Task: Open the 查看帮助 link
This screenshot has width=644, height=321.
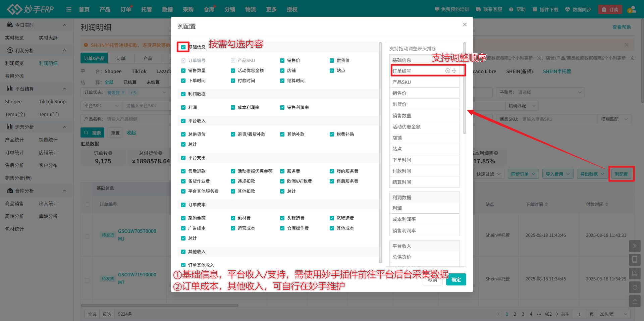Action: [622, 27]
